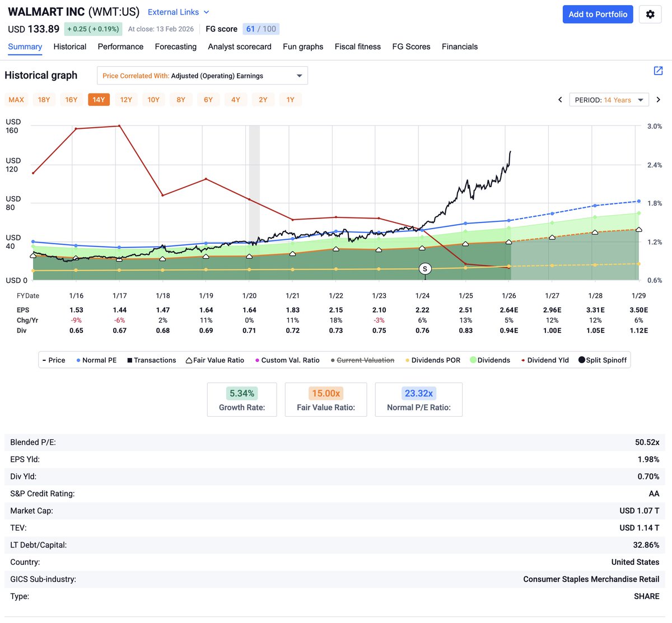Switch to the Forecasting tab
Viewport: 672px width, 623px height.
tap(175, 47)
